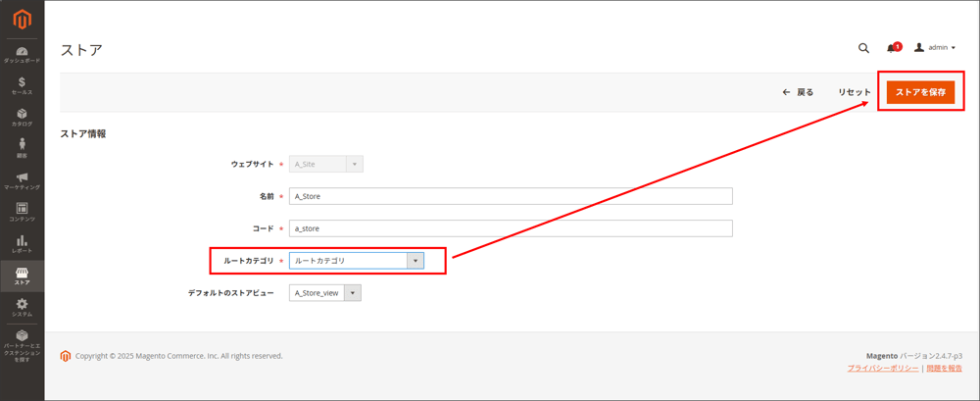
Task: Open the notifications bell icon
Action: pyautogui.click(x=892, y=47)
